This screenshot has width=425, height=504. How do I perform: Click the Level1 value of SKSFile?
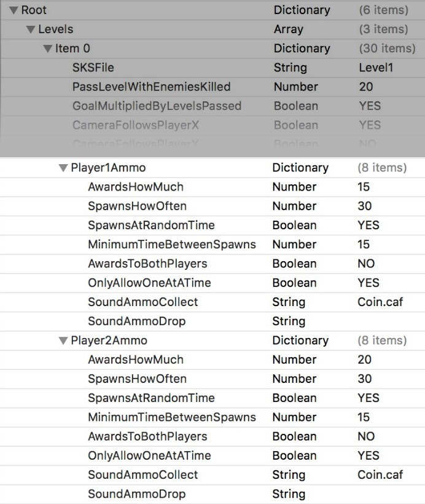click(377, 68)
